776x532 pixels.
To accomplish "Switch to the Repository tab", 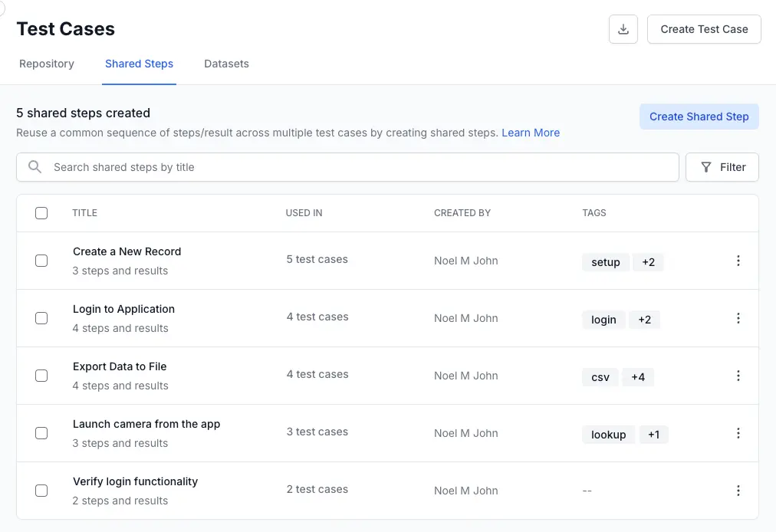I will coord(47,64).
